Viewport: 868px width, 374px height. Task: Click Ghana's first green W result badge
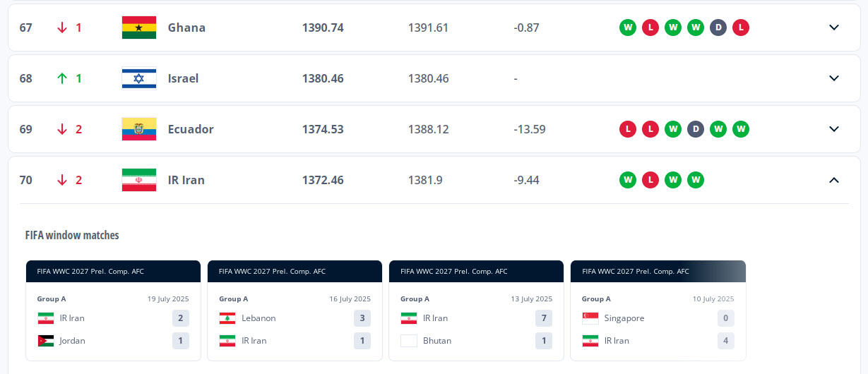628,28
